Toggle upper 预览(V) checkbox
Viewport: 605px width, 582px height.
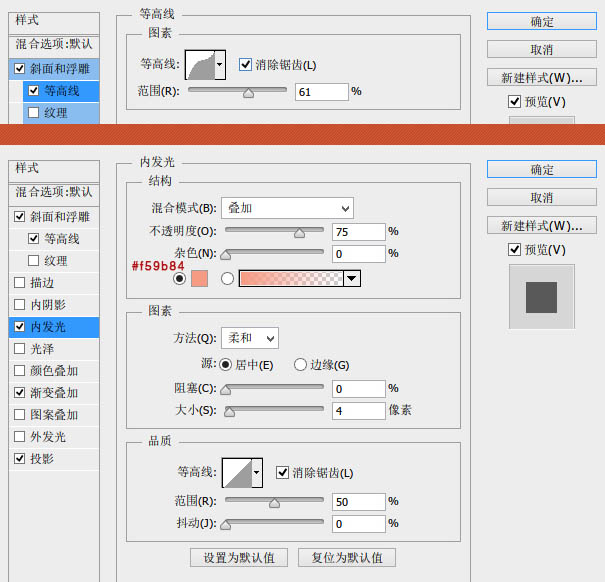coord(514,102)
